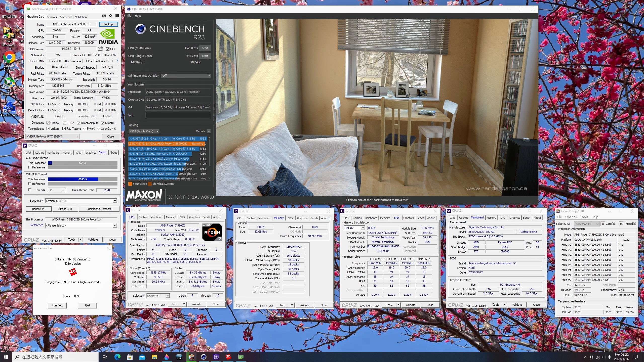Toggle the DirectCompute checkbox

coord(79,123)
